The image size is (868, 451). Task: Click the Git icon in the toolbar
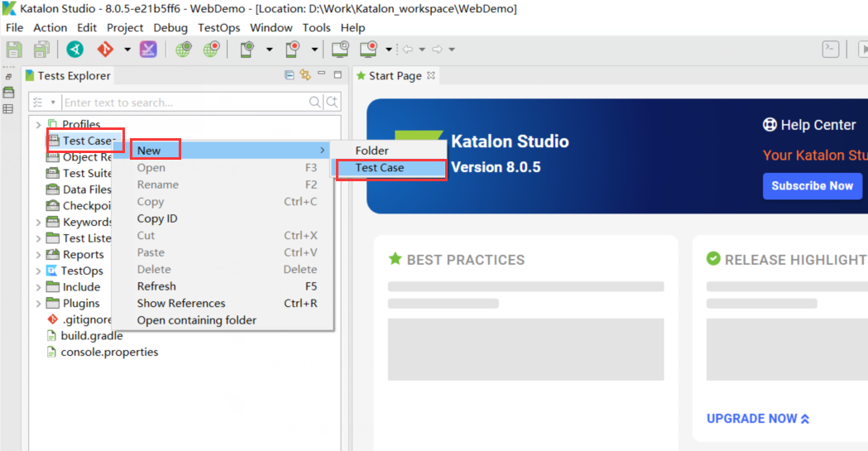coord(104,50)
